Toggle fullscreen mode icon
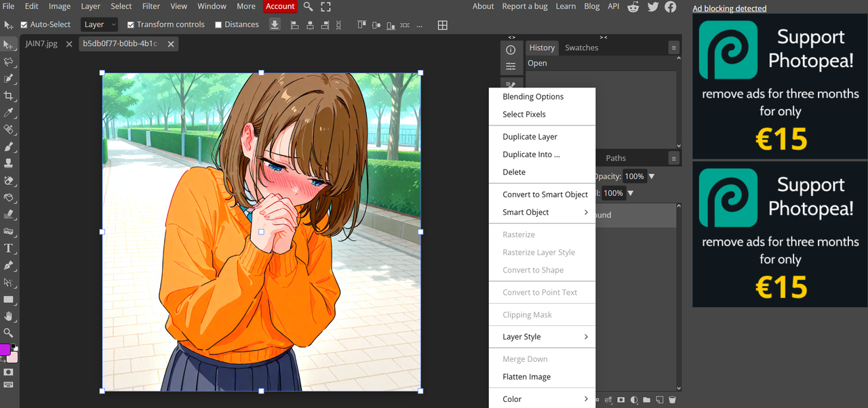The width and height of the screenshot is (868, 408). coord(325,6)
